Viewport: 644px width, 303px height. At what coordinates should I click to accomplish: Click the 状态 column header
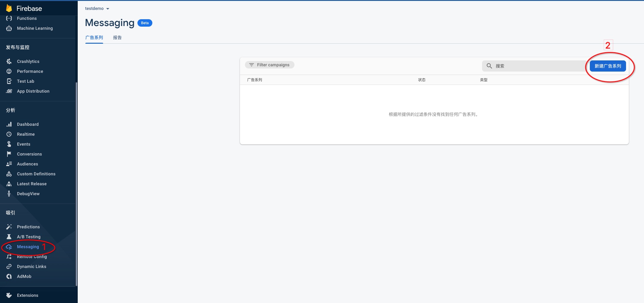coord(422,80)
